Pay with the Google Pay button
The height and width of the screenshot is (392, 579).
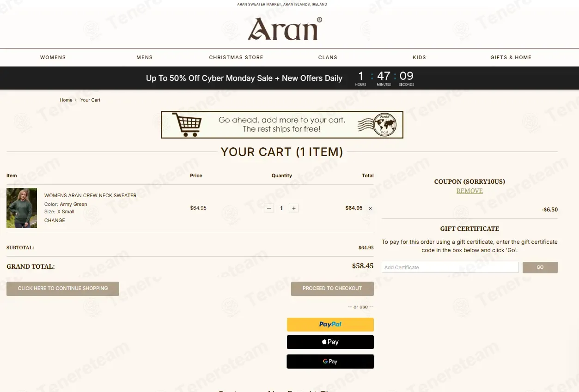click(x=330, y=362)
